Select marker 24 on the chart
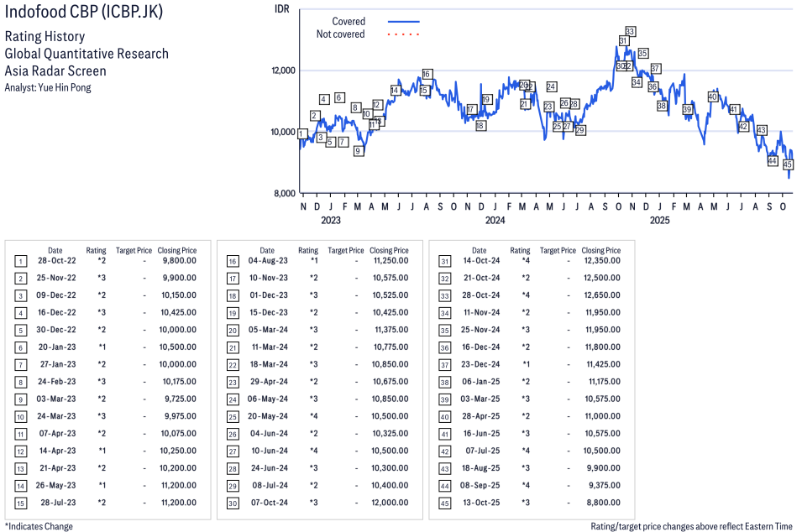The height and width of the screenshot is (532, 802). 551,86
